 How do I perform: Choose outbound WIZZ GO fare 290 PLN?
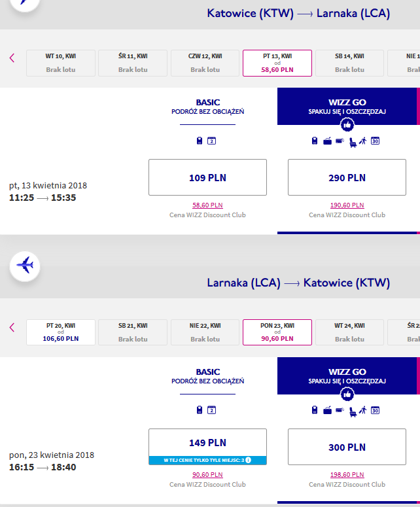click(347, 177)
